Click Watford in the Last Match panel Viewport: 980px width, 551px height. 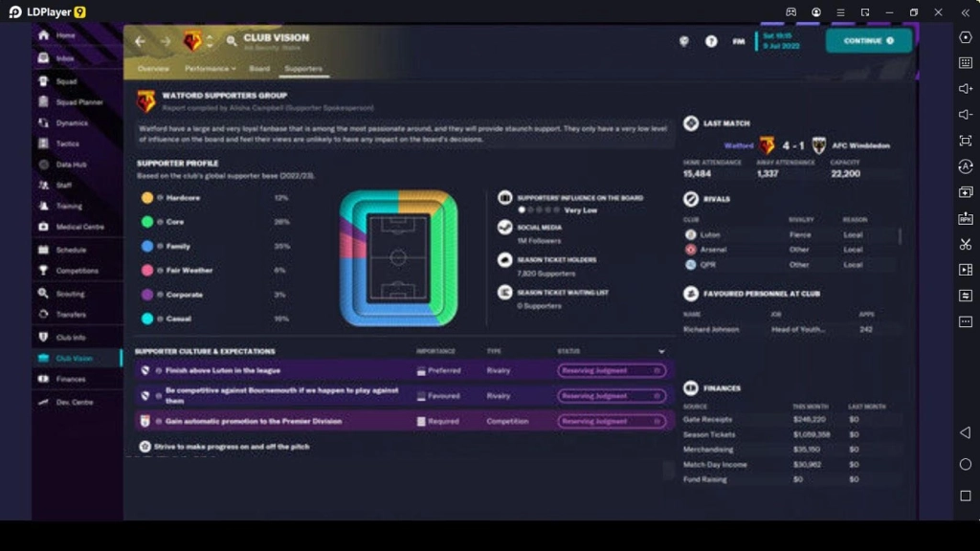click(739, 145)
